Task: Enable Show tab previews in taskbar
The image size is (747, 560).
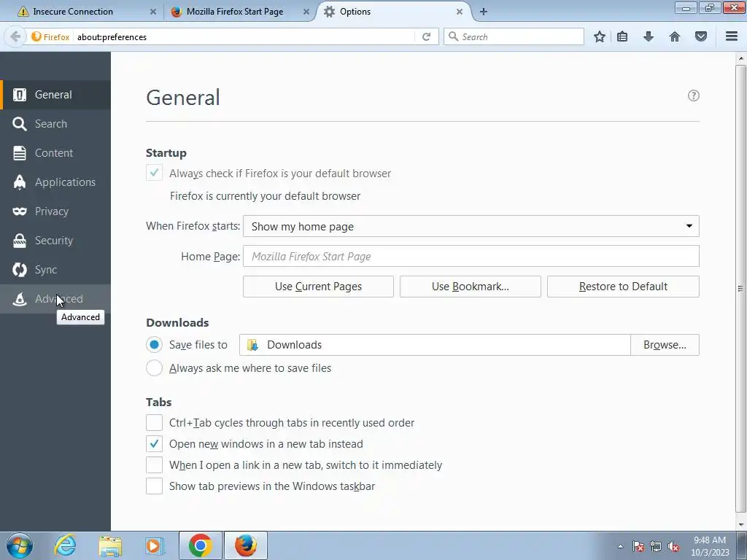Action: [x=155, y=486]
